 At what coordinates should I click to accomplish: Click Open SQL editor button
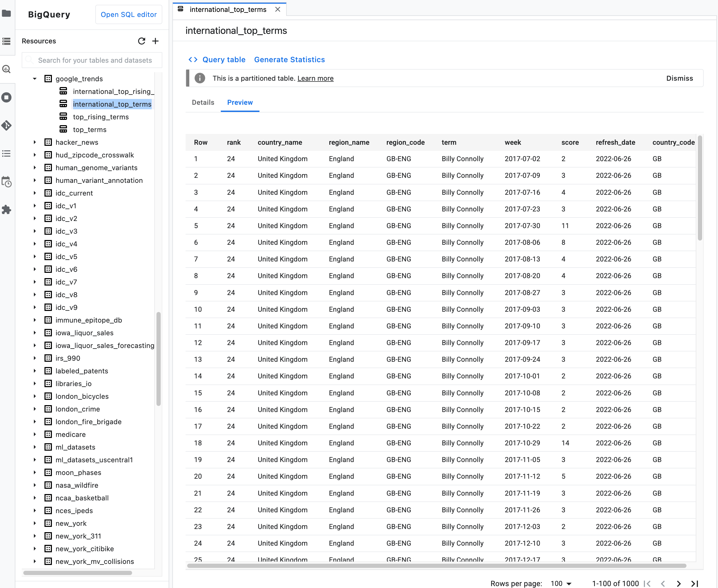[x=129, y=15]
